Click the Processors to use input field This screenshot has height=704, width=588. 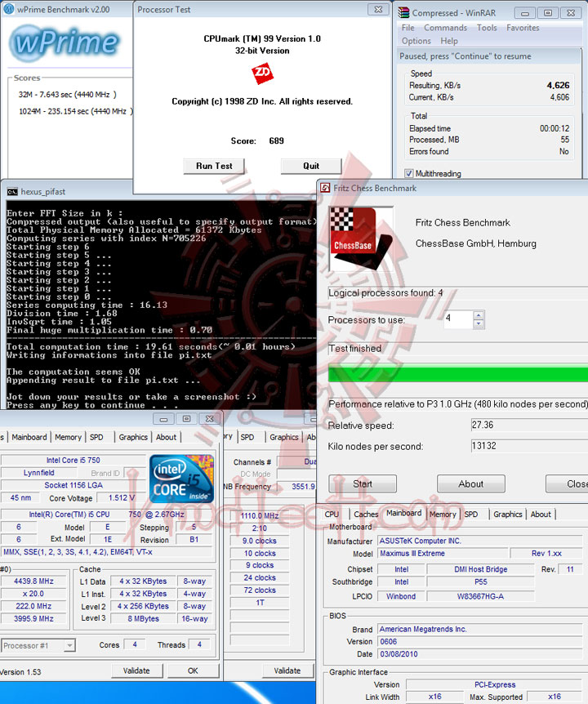[x=458, y=319]
